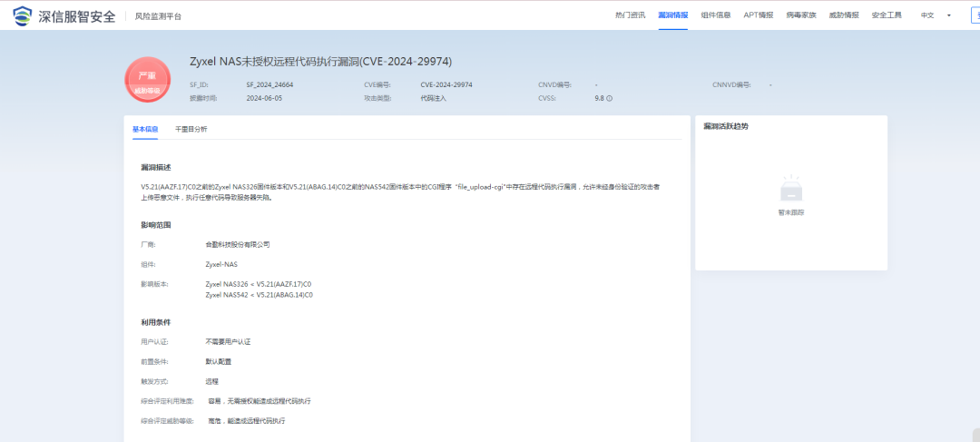Click the vendor value 合勤科技股份有限公司
980x442 pixels.
coord(238,244)
